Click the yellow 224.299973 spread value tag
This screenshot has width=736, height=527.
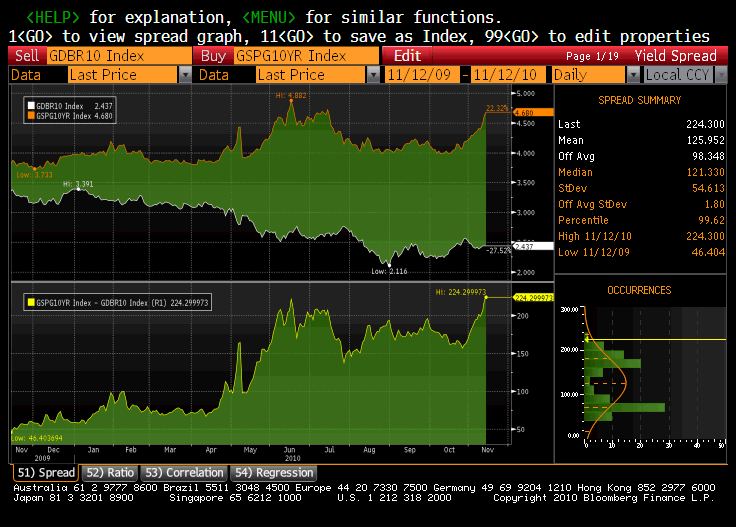[x=533, y=297]
